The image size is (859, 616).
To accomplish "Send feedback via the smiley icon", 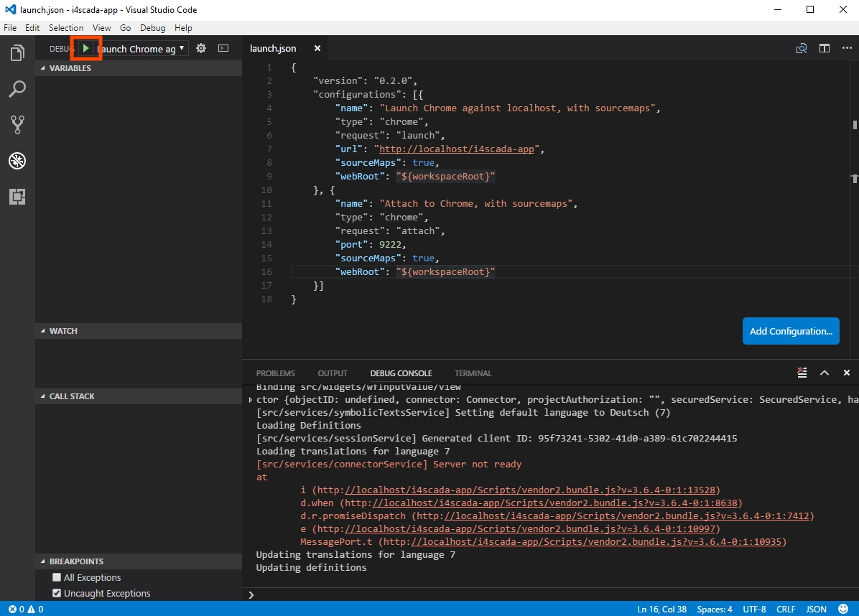I will [844, 609].
